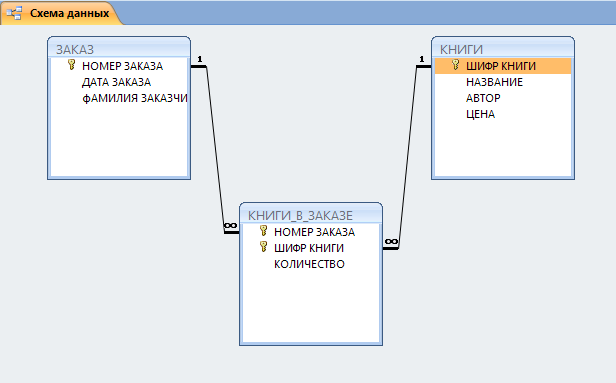Select НОМЕР ЗАКАЗА field in КНИГИ_В_ЗАКАЗЕ table
The image size is (616, 383).
click(311, 232)
